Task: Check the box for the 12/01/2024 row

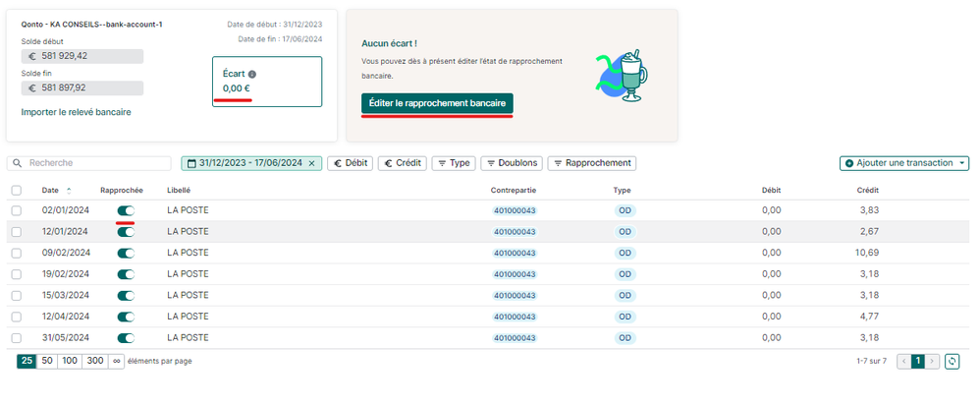Action: pyautogui.click(x=16, y=232)
